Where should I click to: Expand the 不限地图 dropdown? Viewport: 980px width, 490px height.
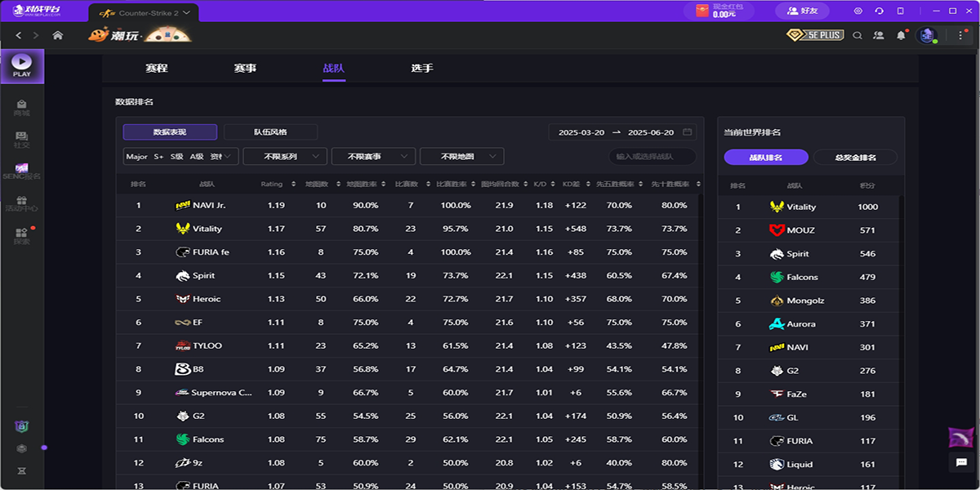[462, 156]
